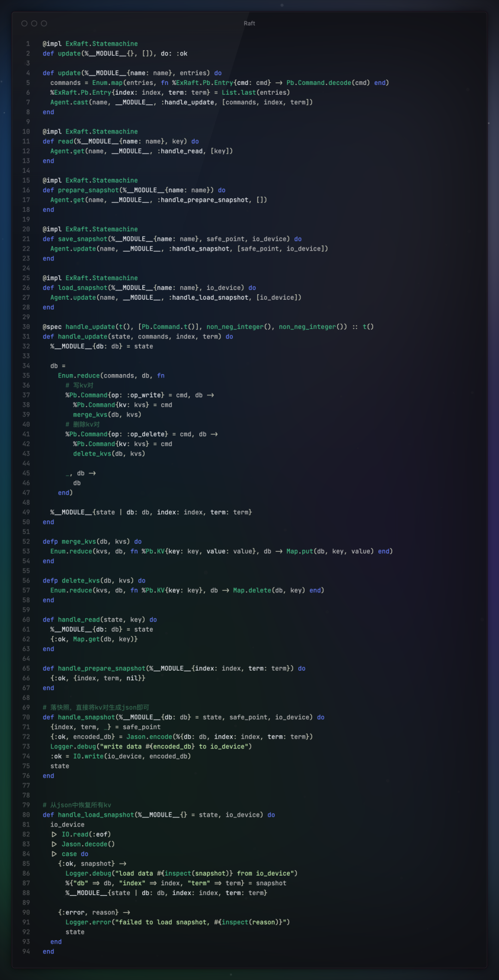
Task: Click the "Map.put" call
Action: coord(300,551)
